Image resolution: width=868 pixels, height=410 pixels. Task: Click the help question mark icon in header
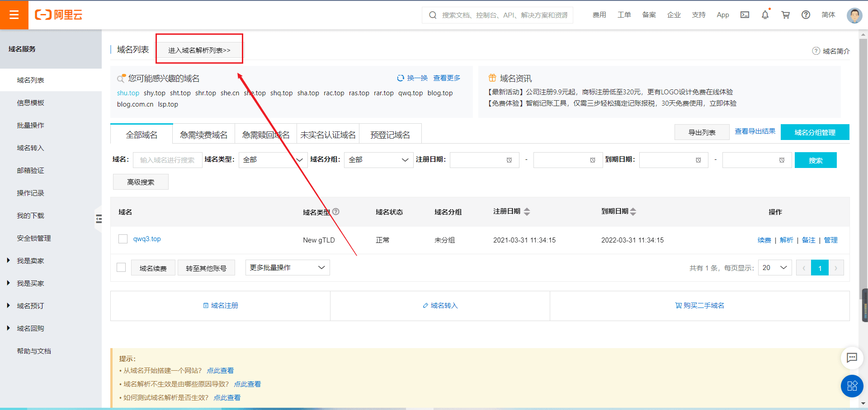[806, 15]
